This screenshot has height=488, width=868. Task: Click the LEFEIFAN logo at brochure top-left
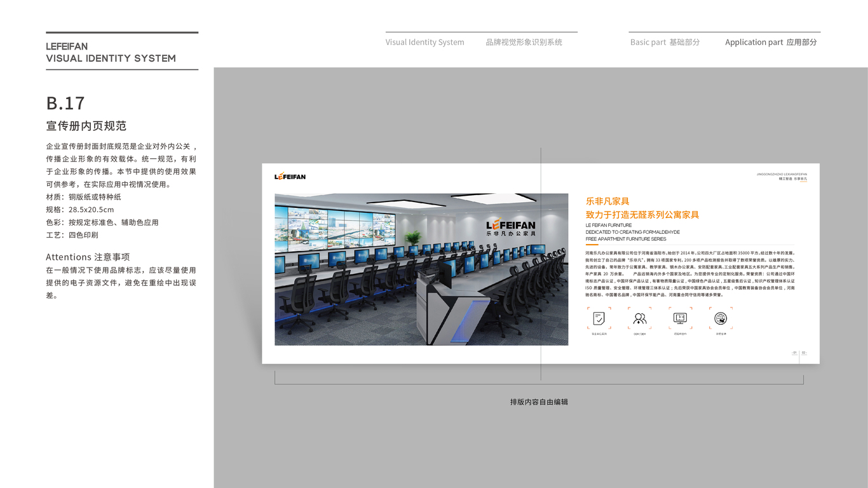290,177
